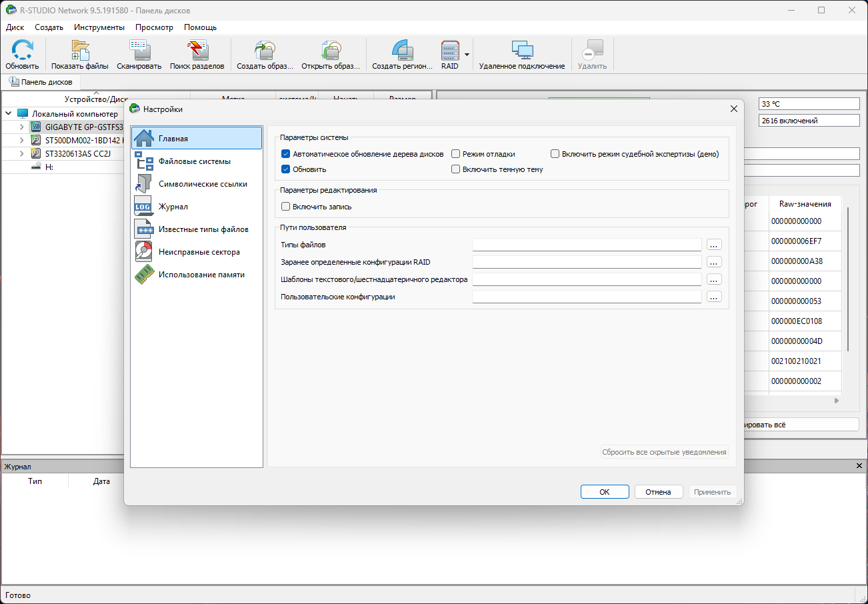
Task: Expand the GIGABYTE GP-GSTFS disk node
Action: 21,127
